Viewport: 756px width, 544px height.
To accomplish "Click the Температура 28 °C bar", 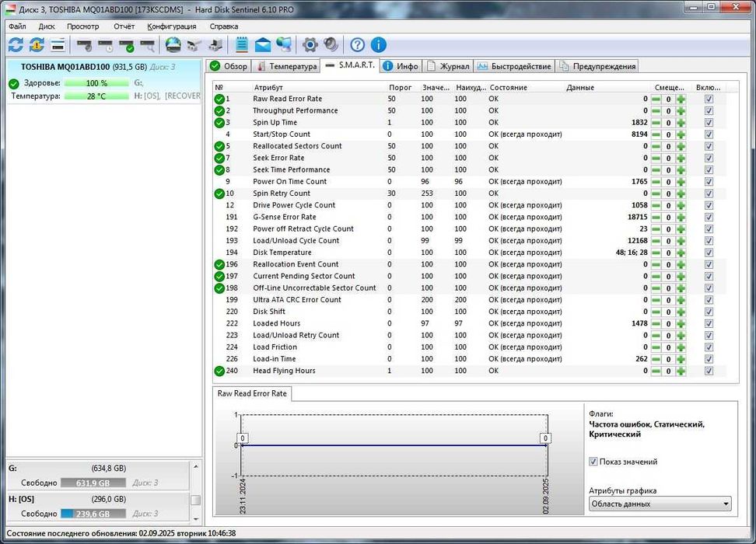I will point(96,96).
